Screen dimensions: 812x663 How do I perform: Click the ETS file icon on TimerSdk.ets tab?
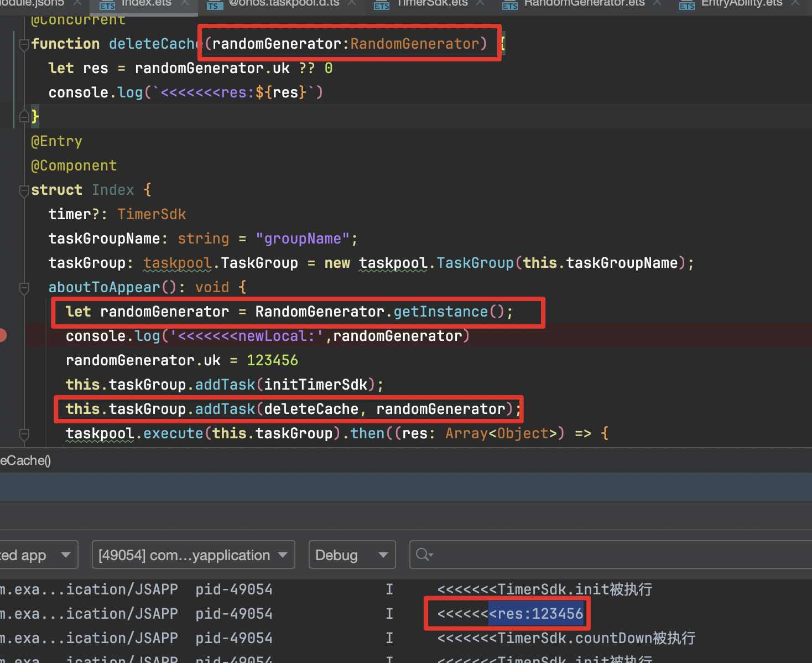click(x=382, y=5)
